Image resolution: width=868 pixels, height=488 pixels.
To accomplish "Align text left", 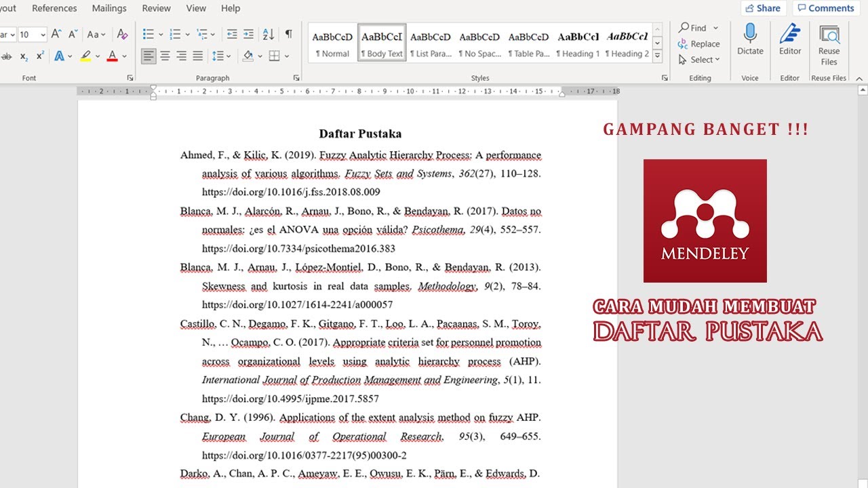I will (149, 56).
